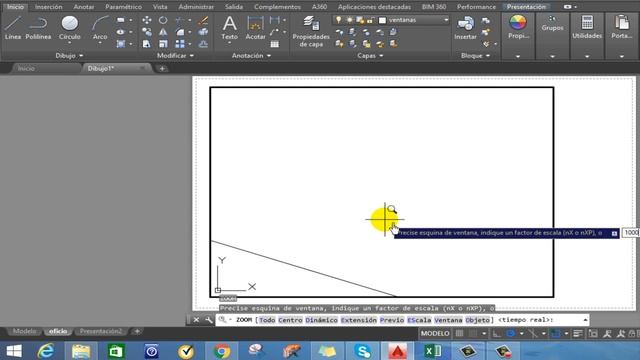
Task: Open Skype from the taskbar
Action: point(362,351)
